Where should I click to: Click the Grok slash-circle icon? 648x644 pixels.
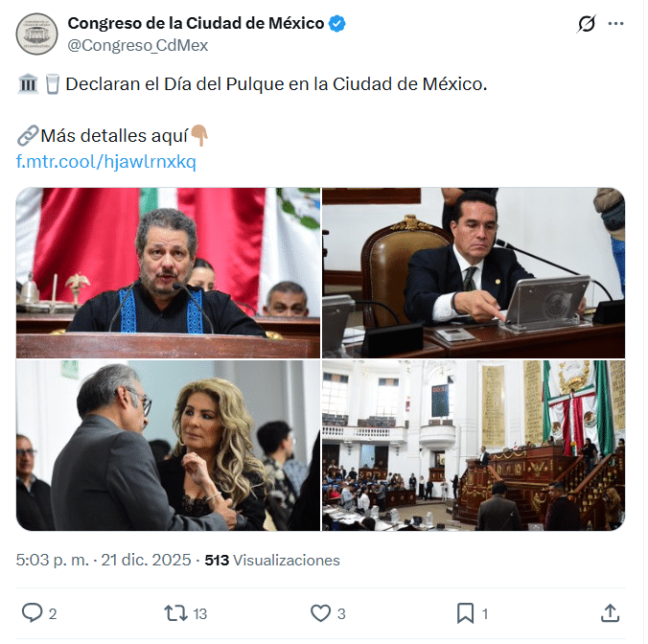pyautogui.click(x=586, y=24)
